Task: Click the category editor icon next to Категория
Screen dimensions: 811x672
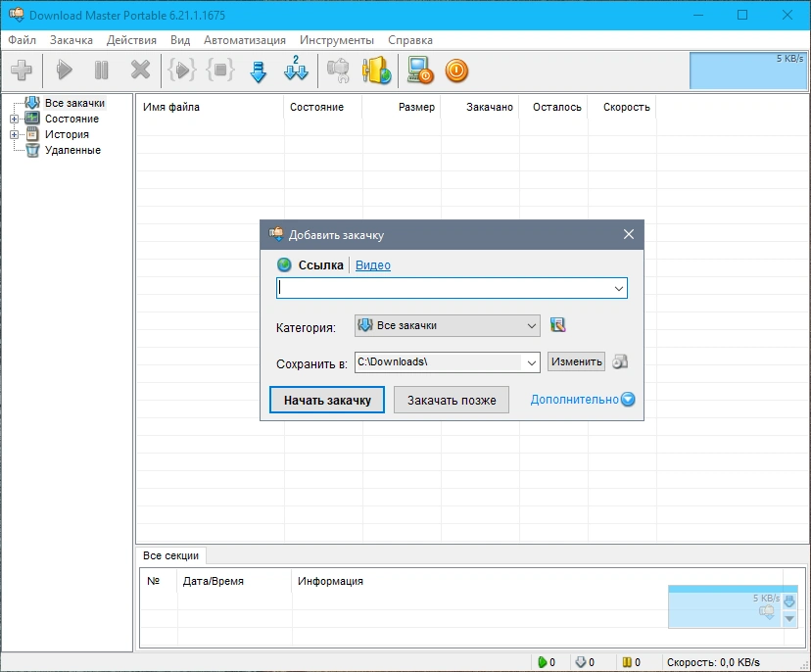Action: pyautogui.click(x=557, y=325)
